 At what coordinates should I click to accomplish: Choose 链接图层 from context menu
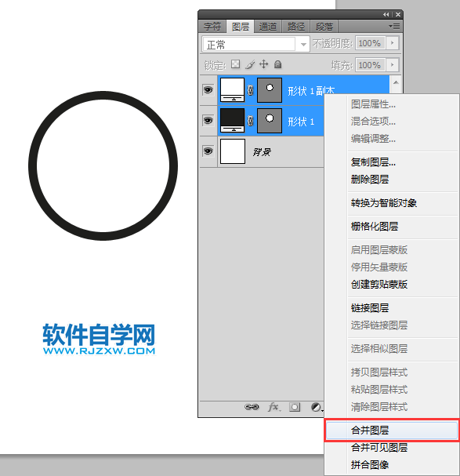click(x=392, y=308)
